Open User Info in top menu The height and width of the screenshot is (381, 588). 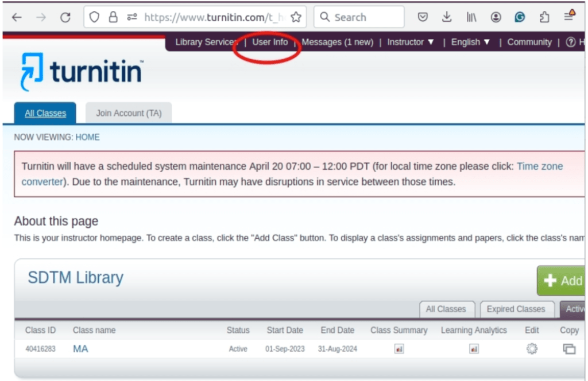pyautogui.click(x=270, y=42)
